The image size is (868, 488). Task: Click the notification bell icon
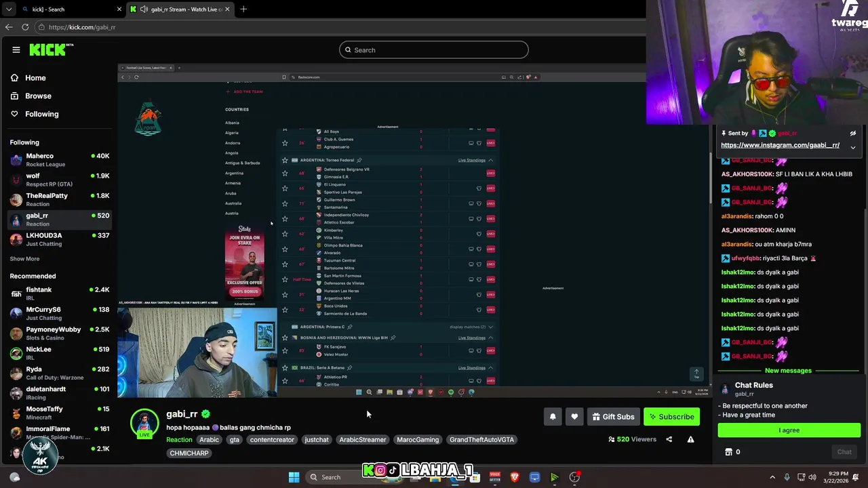pyautogui.click(x=553, y=417)
